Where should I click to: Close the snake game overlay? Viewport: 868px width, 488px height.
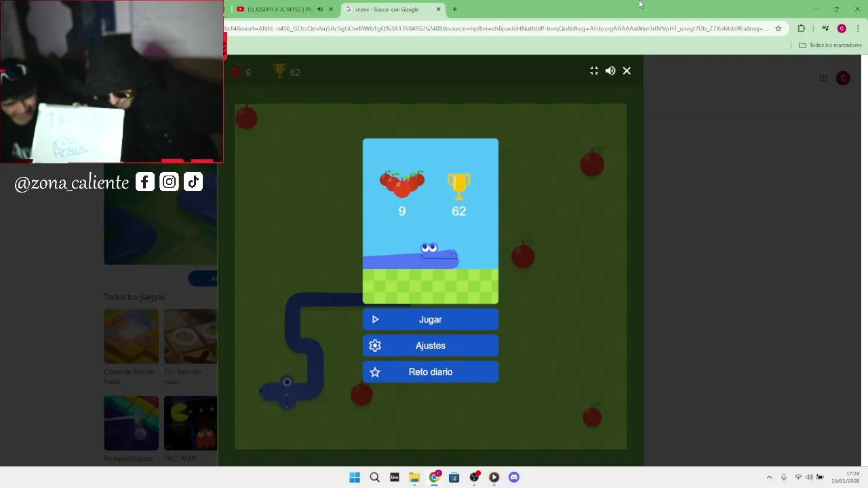point(627,70)
